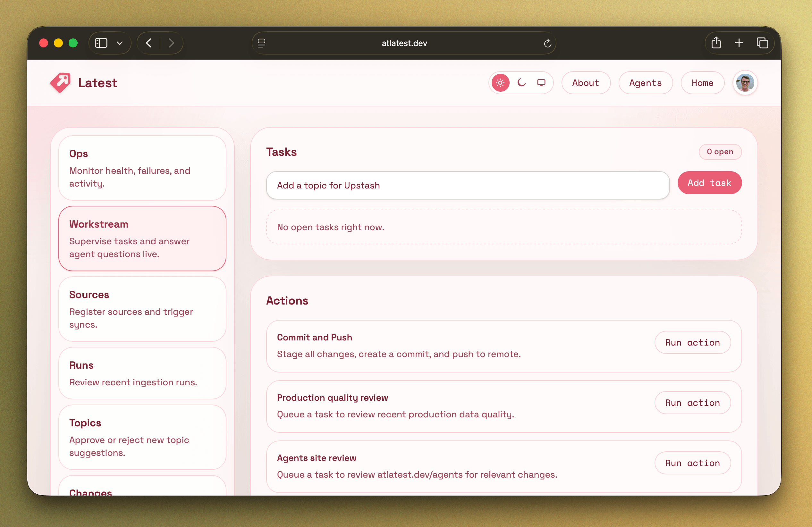Click the Add task button
This screenshot has height=527, width=812.
pyautogui.click(x=710, y=182)
